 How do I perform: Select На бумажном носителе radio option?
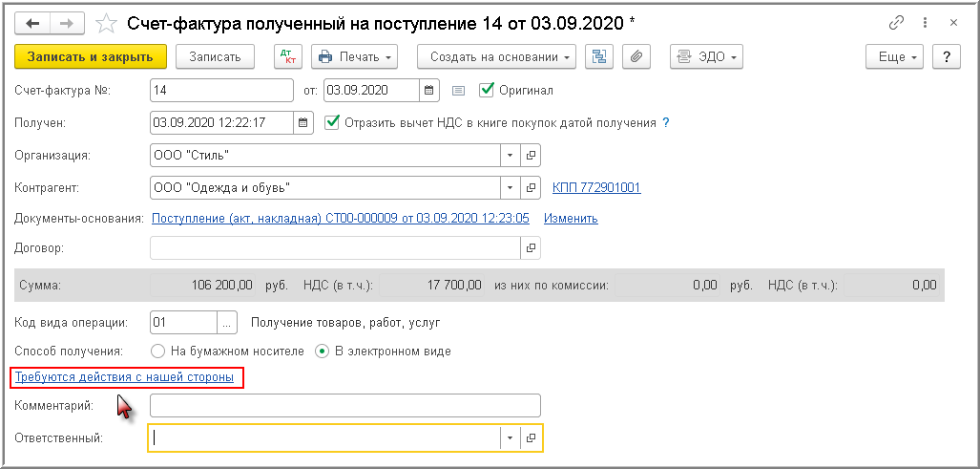[159, 351]
